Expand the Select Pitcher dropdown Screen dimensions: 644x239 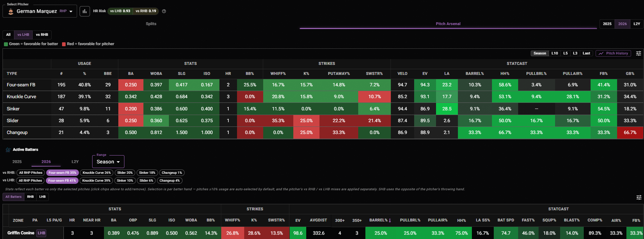tap(40, 11)
